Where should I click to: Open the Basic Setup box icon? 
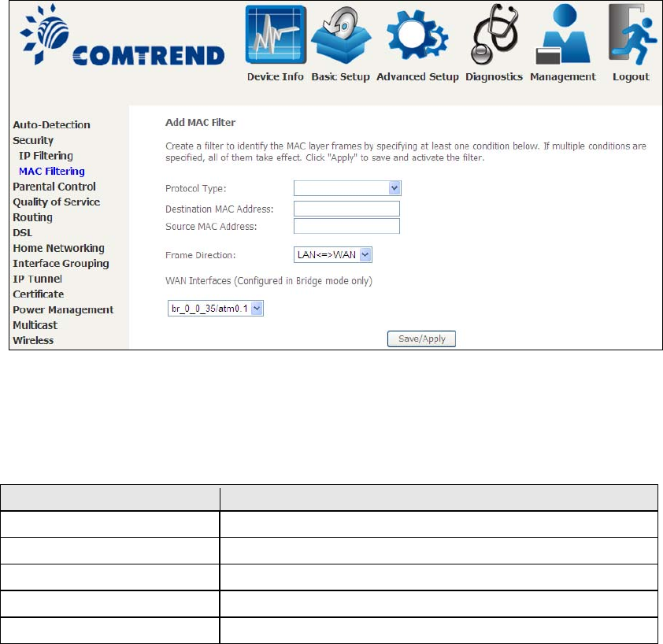[x=341, y=35]
